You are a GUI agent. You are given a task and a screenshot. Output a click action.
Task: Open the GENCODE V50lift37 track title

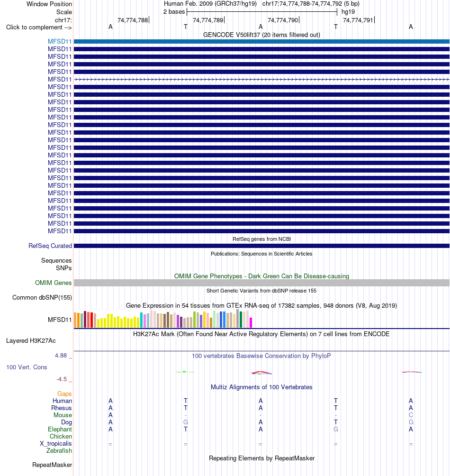[261, 35]
